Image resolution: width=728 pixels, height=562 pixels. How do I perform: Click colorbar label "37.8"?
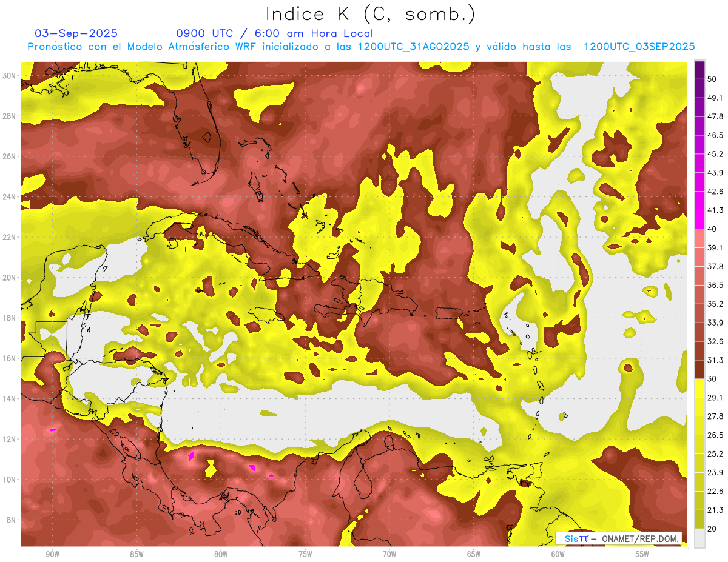(715, 266)
